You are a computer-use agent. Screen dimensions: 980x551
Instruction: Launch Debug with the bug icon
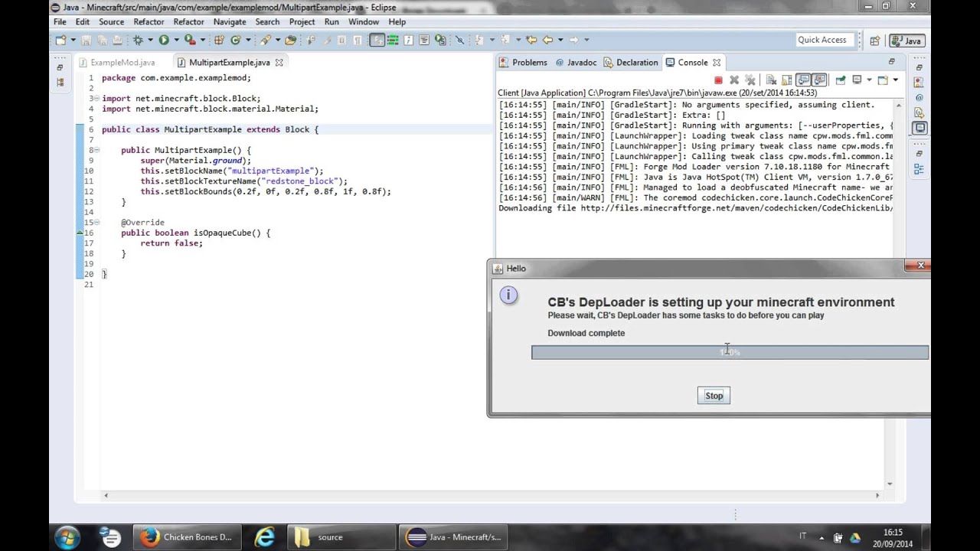click(x=138, y=40)
